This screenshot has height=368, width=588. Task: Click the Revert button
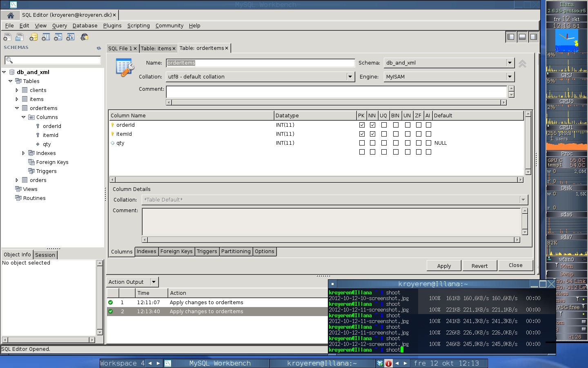(x=479, y=266)
